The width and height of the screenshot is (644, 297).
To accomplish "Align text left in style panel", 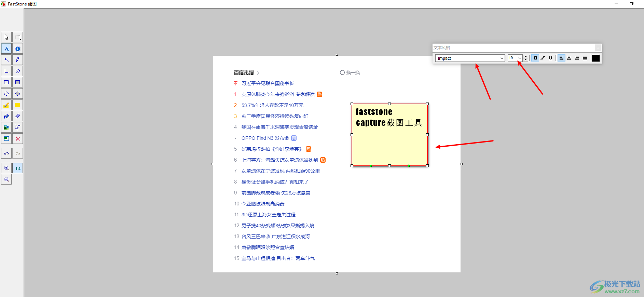I will tap(561, 58).
